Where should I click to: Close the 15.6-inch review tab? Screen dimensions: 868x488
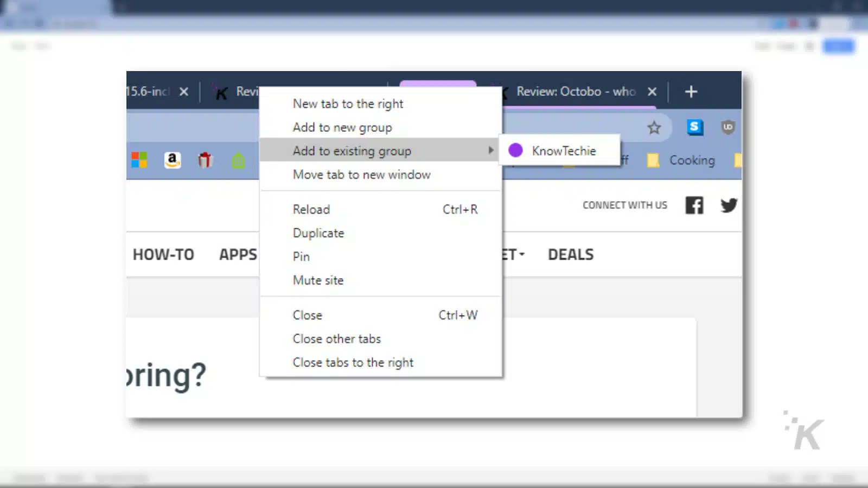click(184, 92)
